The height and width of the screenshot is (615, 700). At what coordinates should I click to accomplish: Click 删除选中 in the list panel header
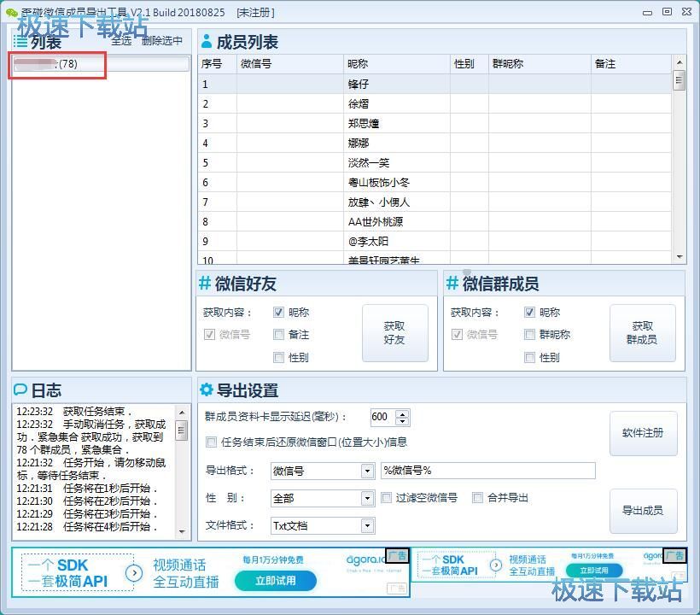coord(162,41)
